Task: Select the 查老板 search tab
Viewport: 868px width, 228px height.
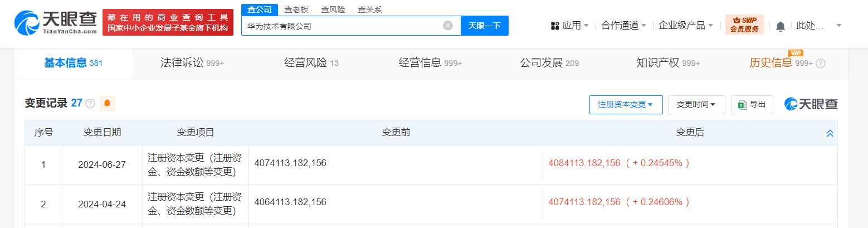Action: [x=296, y=9]
